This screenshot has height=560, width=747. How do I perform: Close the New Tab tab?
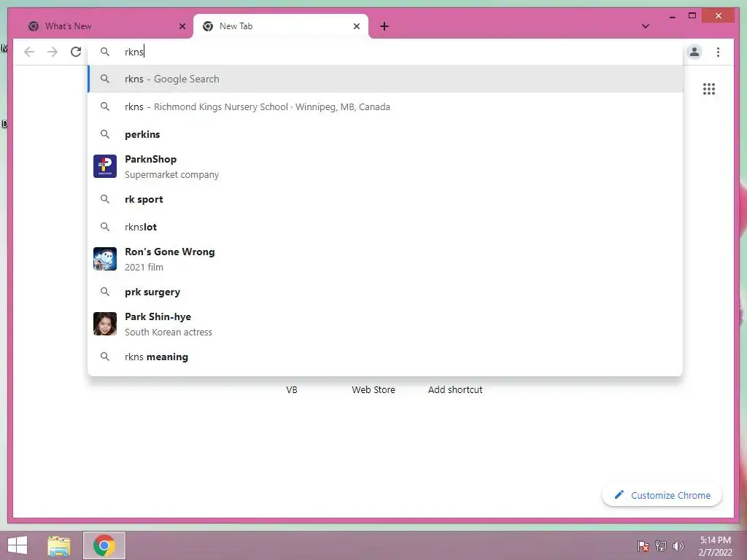(356, 26)
